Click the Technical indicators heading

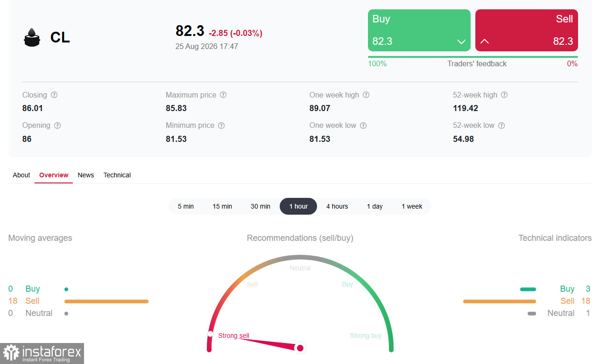(x=555, y=238)
